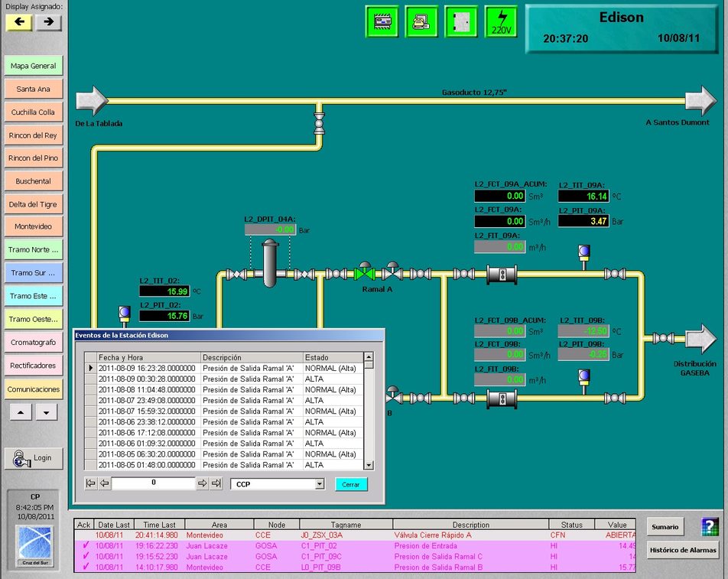Viewport: 728px width, 579px height.
Task: Jump to first events record
Action: point(90,483)
